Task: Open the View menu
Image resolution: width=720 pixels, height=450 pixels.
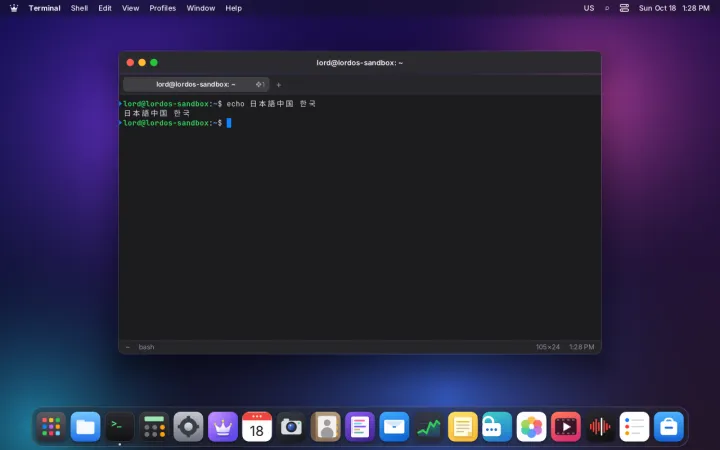Action: [x=130, y=8]
